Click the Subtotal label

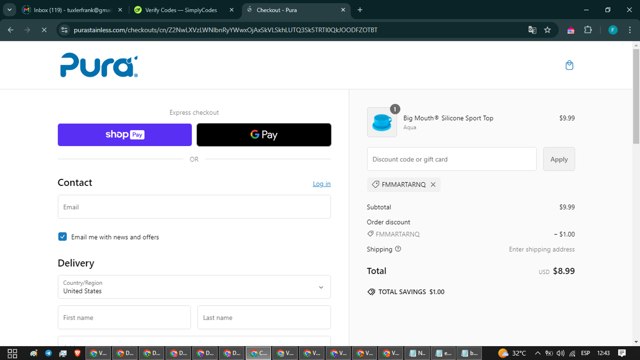[x=379, y=207]
